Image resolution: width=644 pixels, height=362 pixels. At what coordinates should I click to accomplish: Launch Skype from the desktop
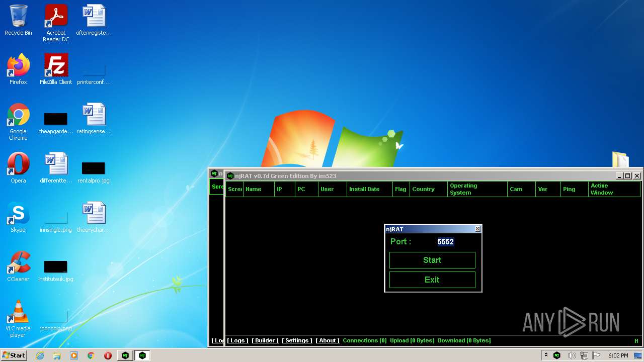18,217
